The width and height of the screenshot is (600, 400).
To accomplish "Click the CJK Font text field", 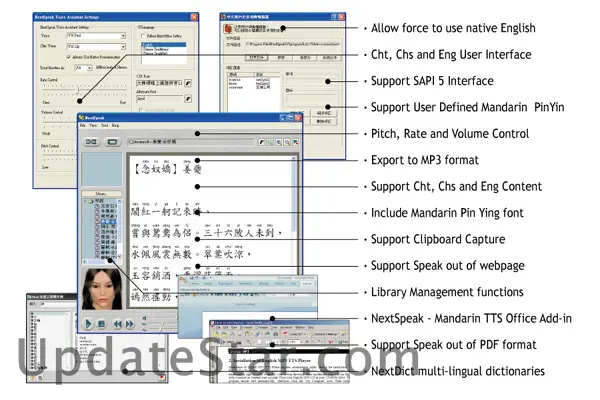I will 160,83.
